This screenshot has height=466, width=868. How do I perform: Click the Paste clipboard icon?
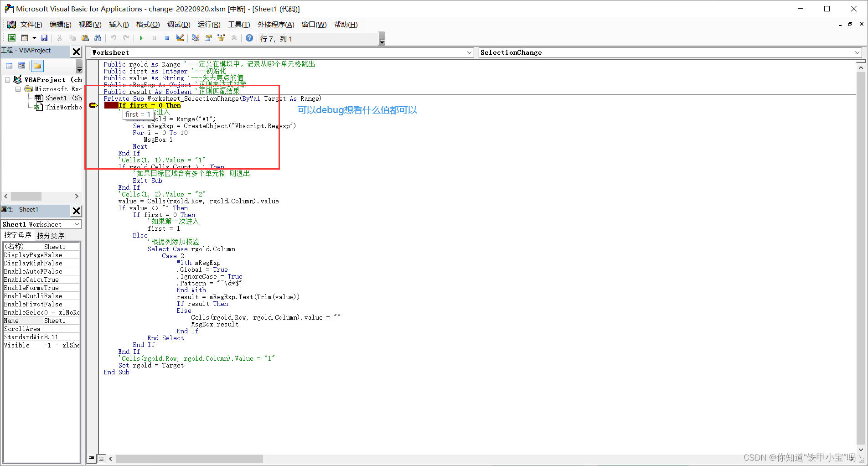click(85, 38)
